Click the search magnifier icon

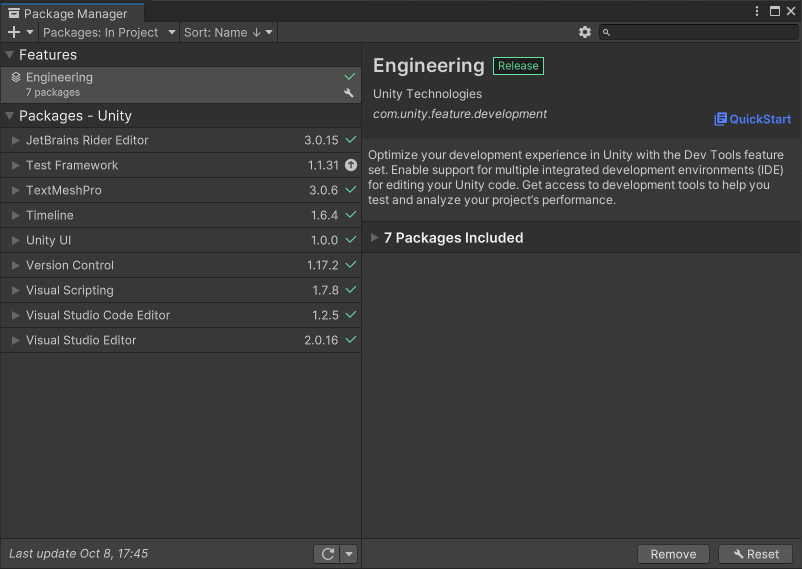coord(606,33)
